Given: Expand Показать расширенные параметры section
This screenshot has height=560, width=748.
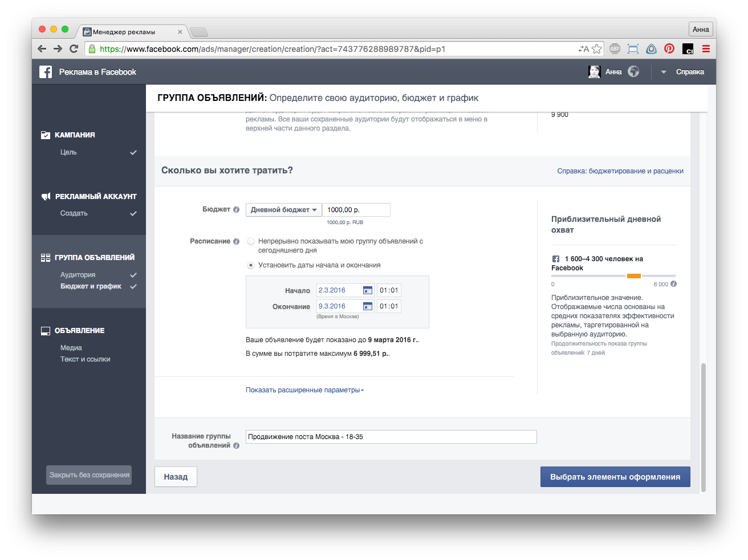Looking at the screenshot, I should coord(304,390).
